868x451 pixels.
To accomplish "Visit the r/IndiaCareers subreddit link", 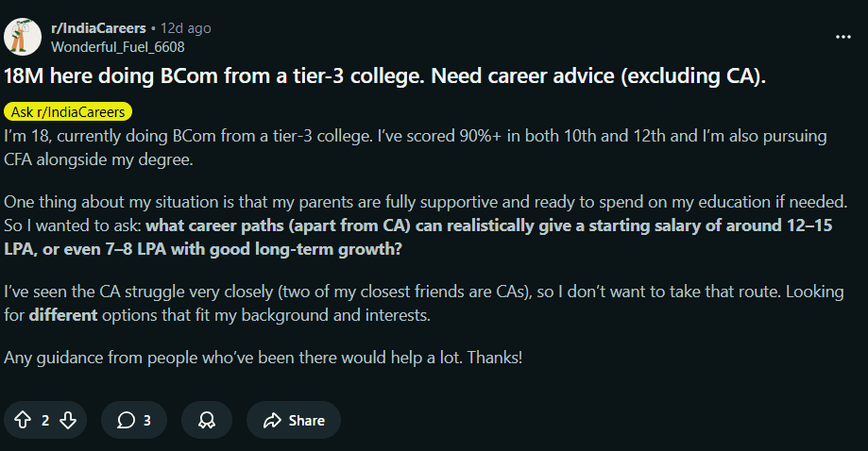I will tap(98, 28).
